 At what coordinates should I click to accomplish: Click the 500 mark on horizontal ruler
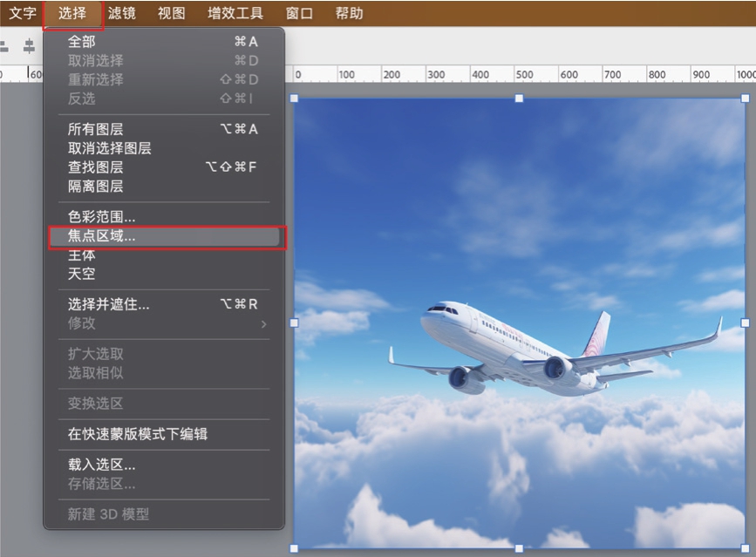pos(525,75)
